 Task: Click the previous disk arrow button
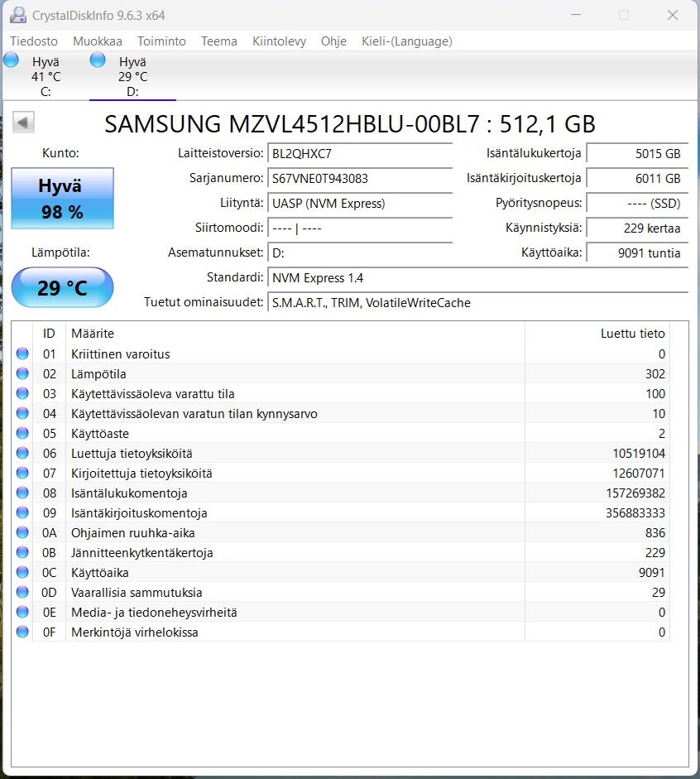click(x=23, y=122)
